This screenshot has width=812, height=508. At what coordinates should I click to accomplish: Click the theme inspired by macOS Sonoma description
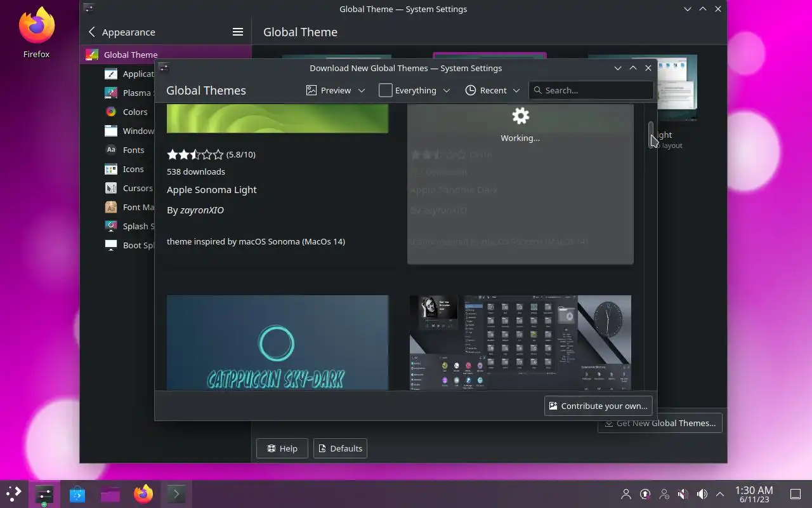point(256,241)
